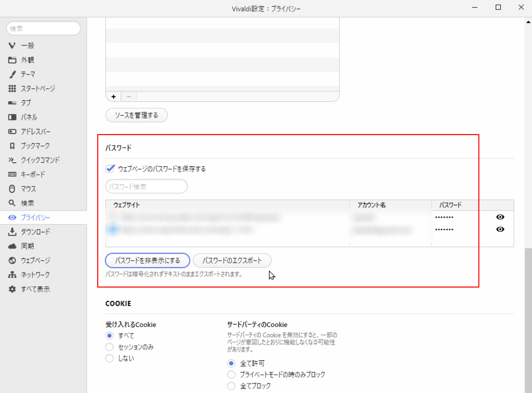Select すべて under 受け入れるCookie
Screen dimensions: 532x393
(109, 336)
